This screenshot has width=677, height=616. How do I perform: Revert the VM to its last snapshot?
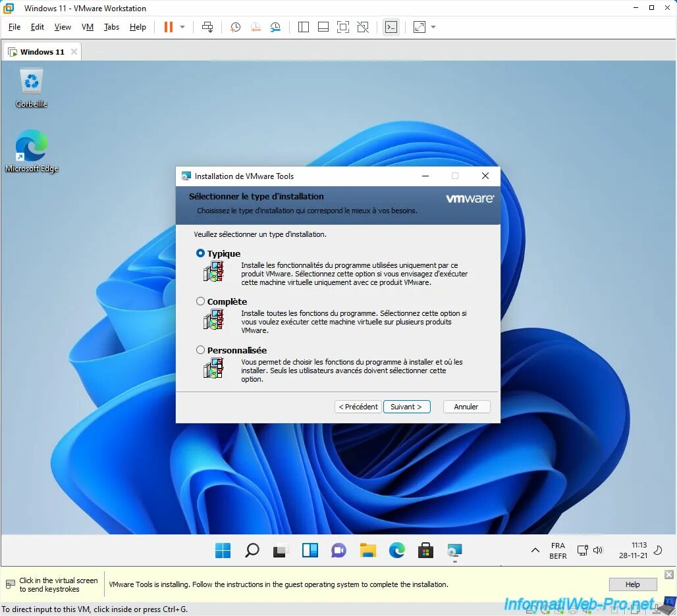click(256, 27)
